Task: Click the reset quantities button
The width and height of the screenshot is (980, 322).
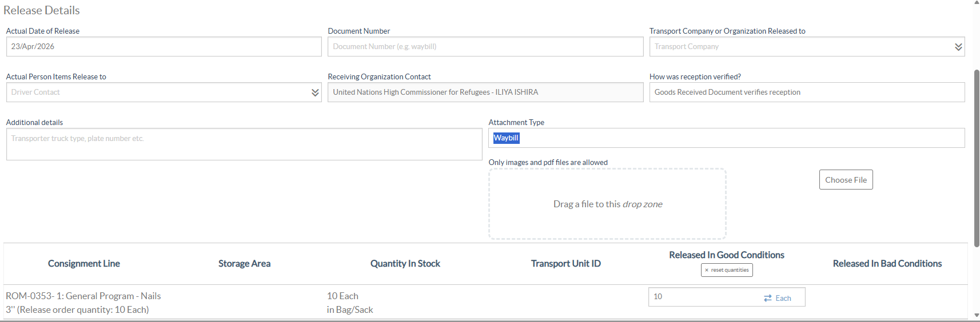Action: click(x=727, y=270)
